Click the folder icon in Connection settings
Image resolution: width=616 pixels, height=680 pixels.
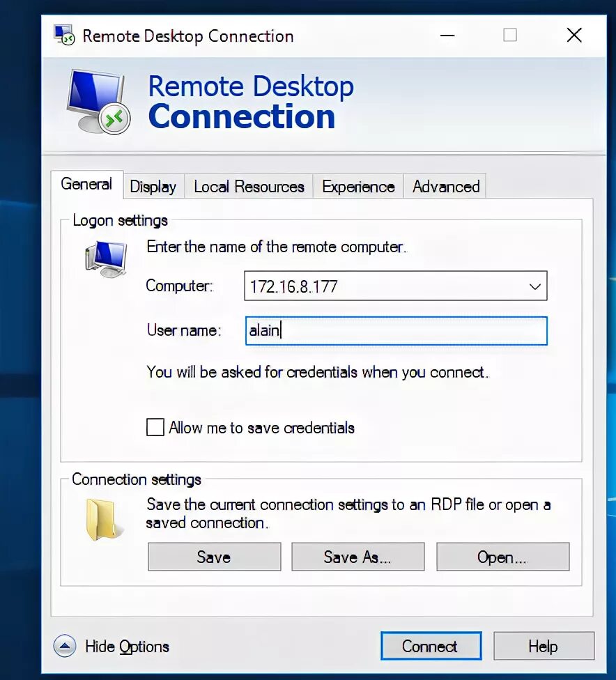[104, 519]
